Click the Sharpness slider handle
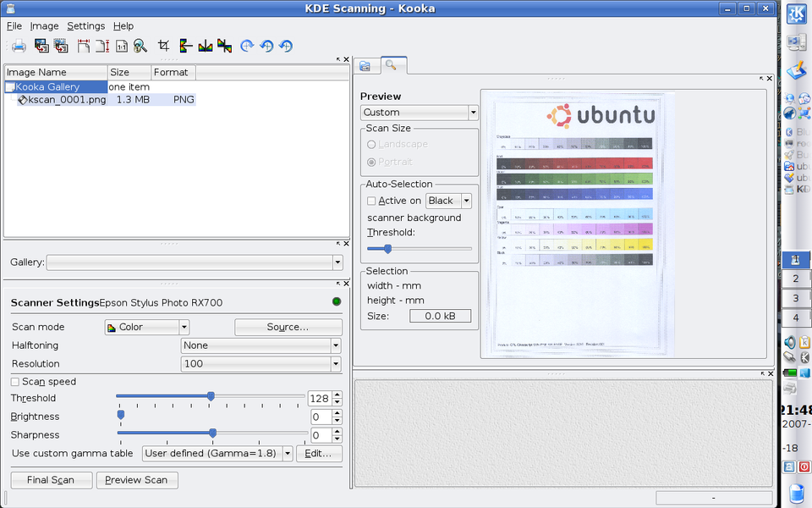 [213, 433]
